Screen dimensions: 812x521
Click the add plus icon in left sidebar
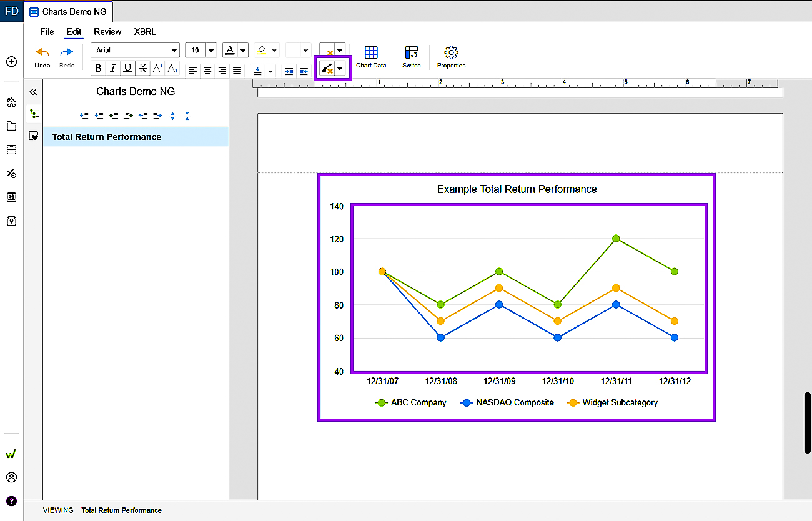(x=11, y=62)
